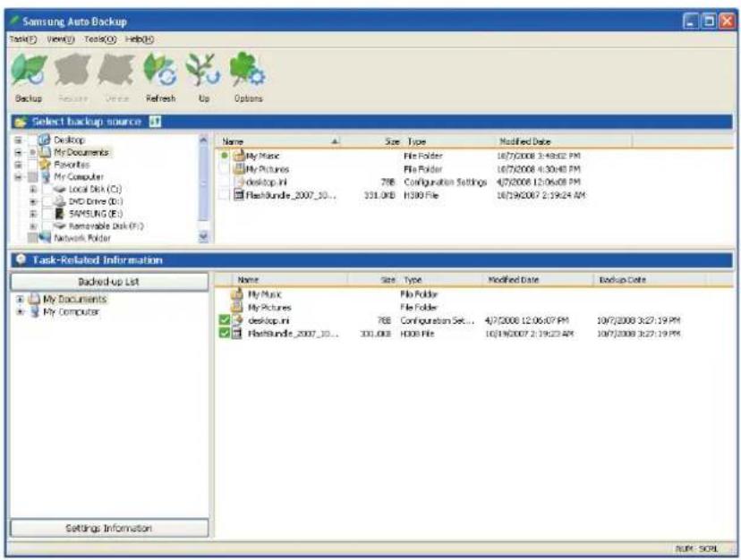Sort source list by Modified Date column
This screenshot has width=741, height=560.
click(x=565, y=141)
